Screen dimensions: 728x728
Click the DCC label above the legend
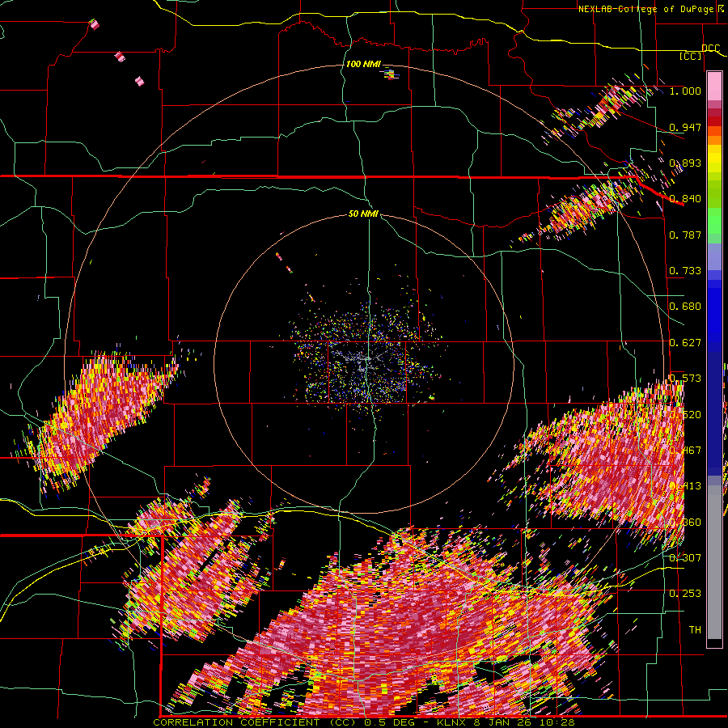coord(710,49)
